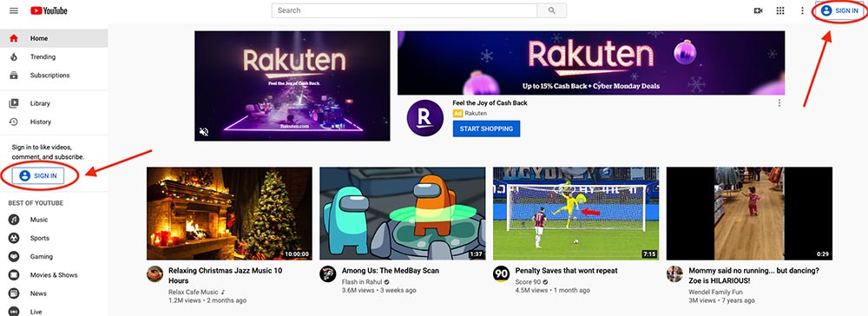Screen dimensions: 868x316
Task: Open Relaxing Christmas Jazz Music title
Action: (x=226, y=275)
